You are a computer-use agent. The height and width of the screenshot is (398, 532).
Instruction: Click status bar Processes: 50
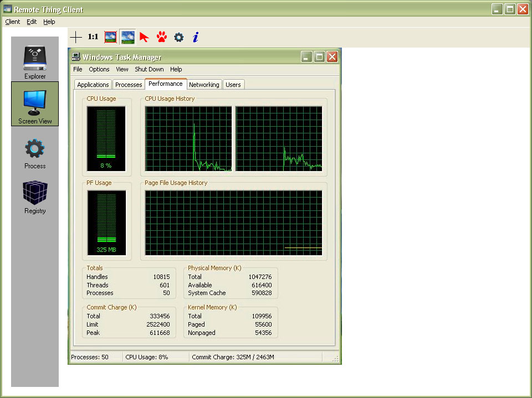[x=90, y=357]
